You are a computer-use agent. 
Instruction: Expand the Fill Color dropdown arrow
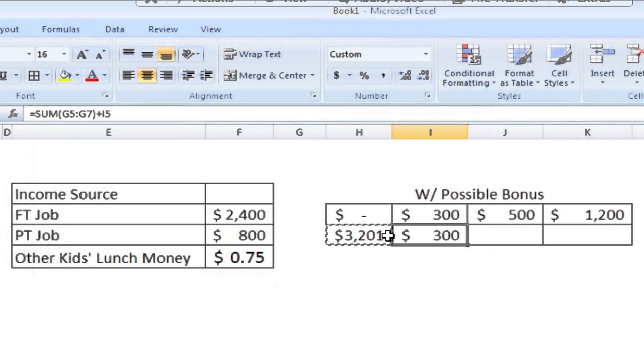point(77,76)
